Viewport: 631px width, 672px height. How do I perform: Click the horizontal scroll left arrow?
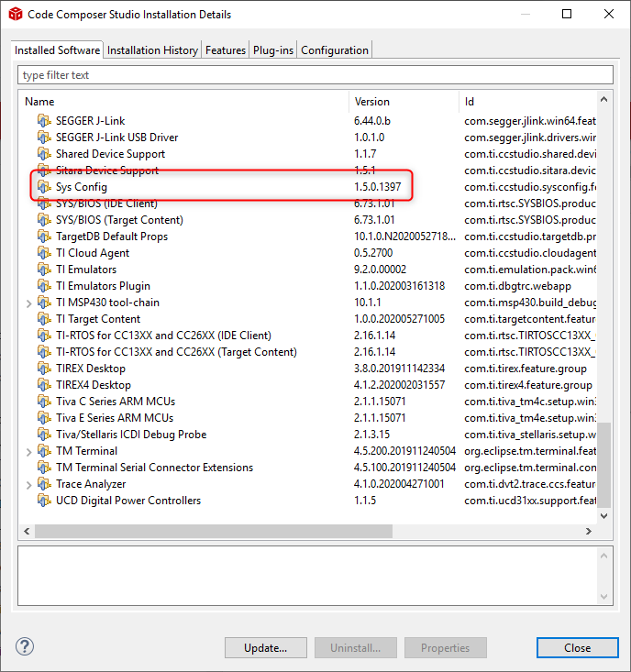(27, 532)
